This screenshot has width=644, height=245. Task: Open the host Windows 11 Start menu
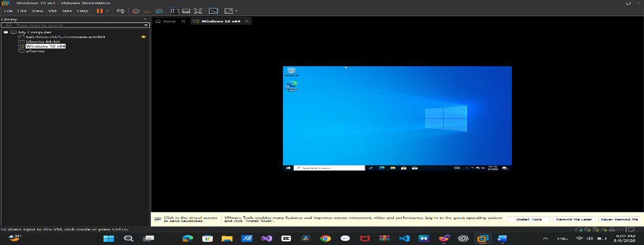(x=109, y=239)
